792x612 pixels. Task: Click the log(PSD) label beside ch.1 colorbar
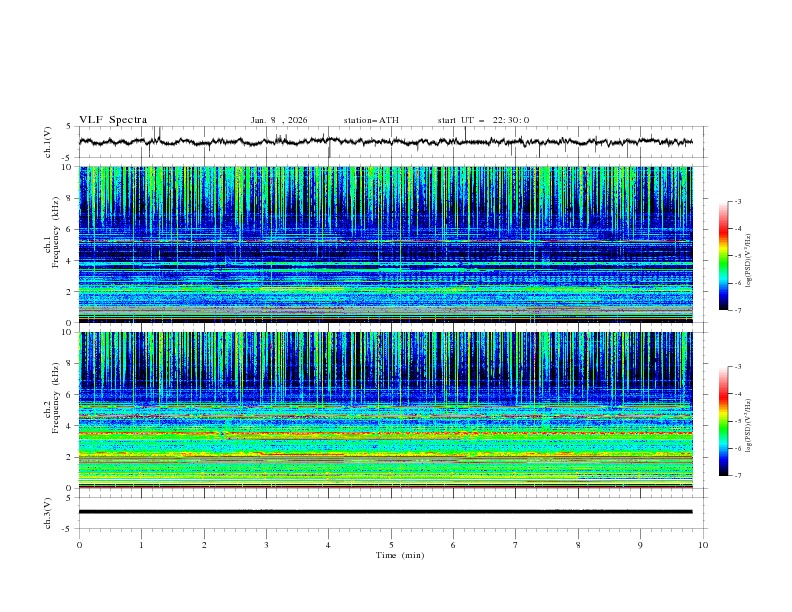748,261
